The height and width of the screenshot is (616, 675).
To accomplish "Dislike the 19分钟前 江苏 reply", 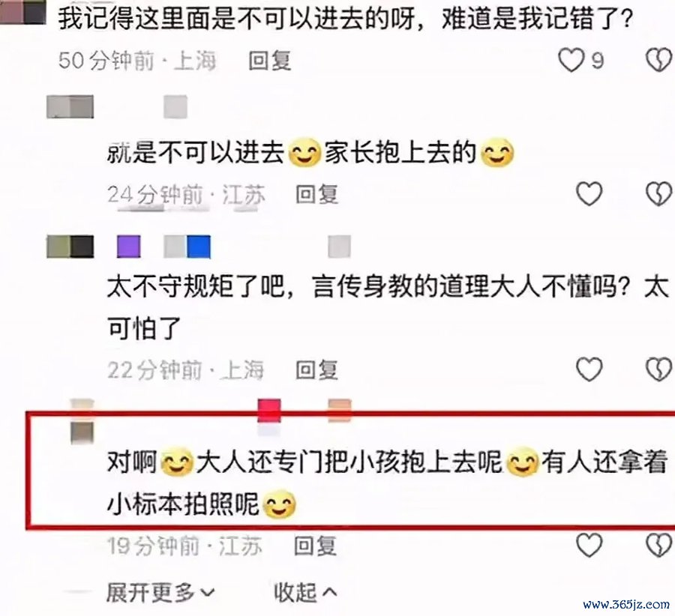I will 658,546.
